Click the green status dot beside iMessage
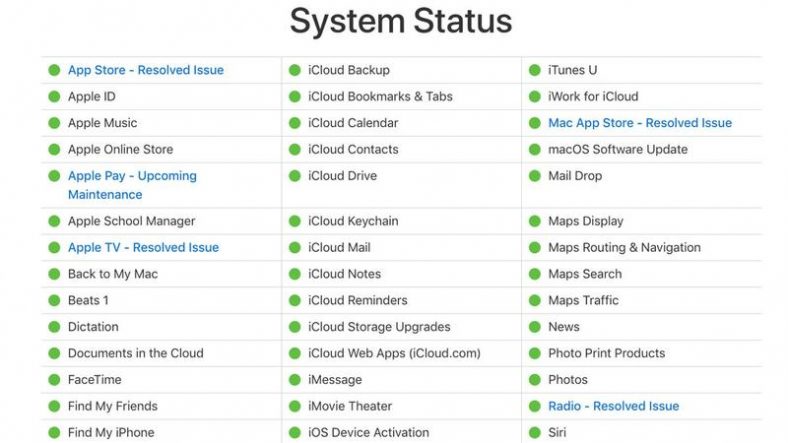Image resolution: width=788 pixels, height=443 pixels. click(295, 380)
